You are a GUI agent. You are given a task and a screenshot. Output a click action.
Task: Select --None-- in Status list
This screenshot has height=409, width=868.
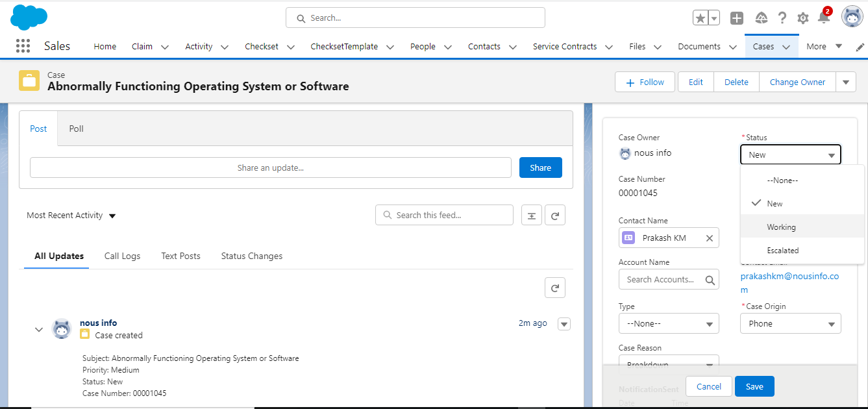[802, 180]
